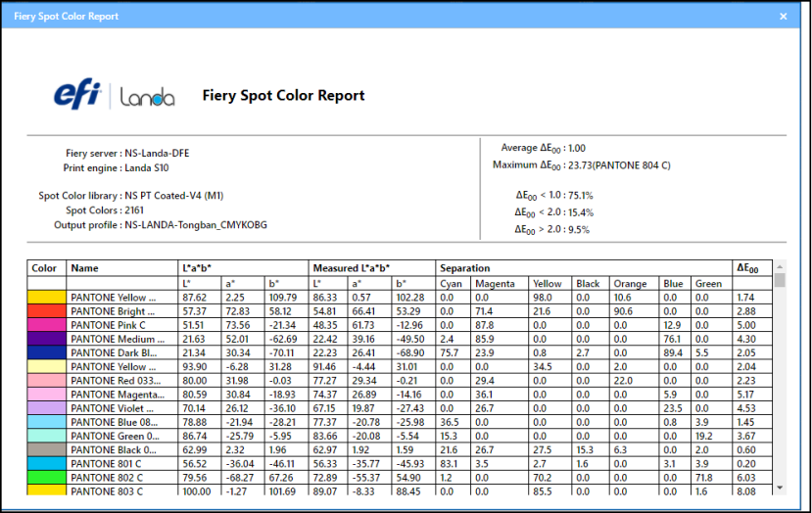Click the Spot Colors count 2161

pyautogui.click(x=134, y=210)
